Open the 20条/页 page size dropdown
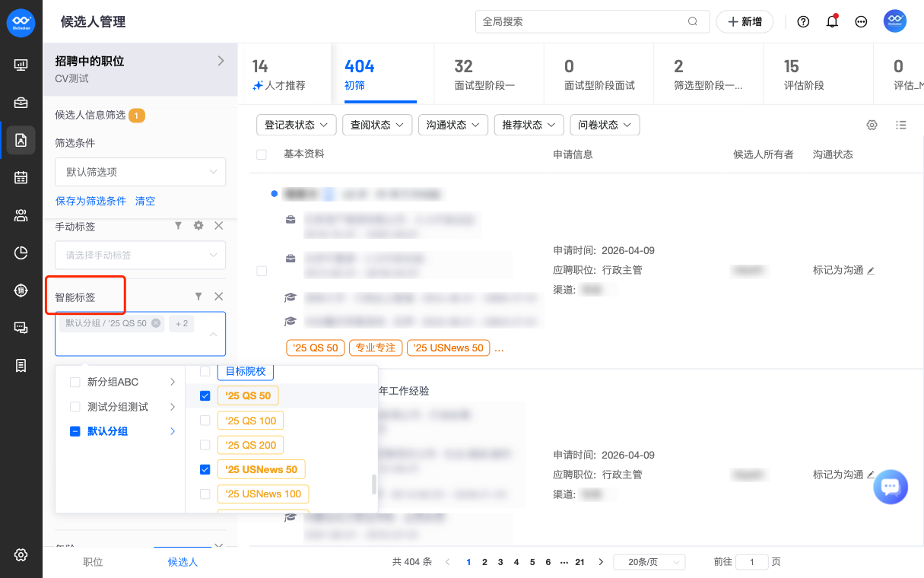The height and width of the screenshot is (578, 924). point(649,562)
